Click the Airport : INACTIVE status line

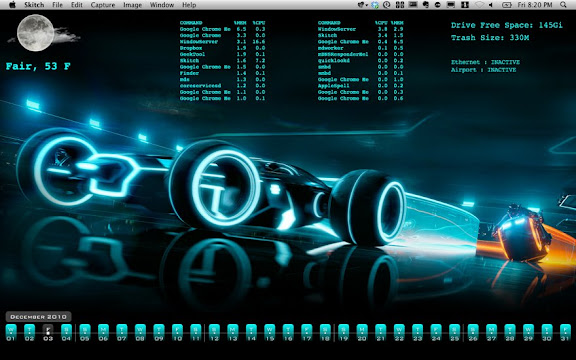(483, 70)
